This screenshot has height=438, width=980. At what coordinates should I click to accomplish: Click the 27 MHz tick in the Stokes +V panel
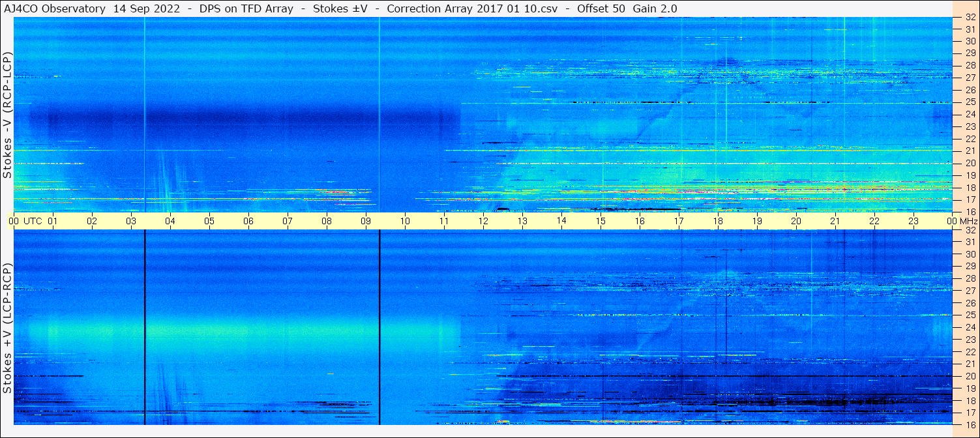coord(970,291)
